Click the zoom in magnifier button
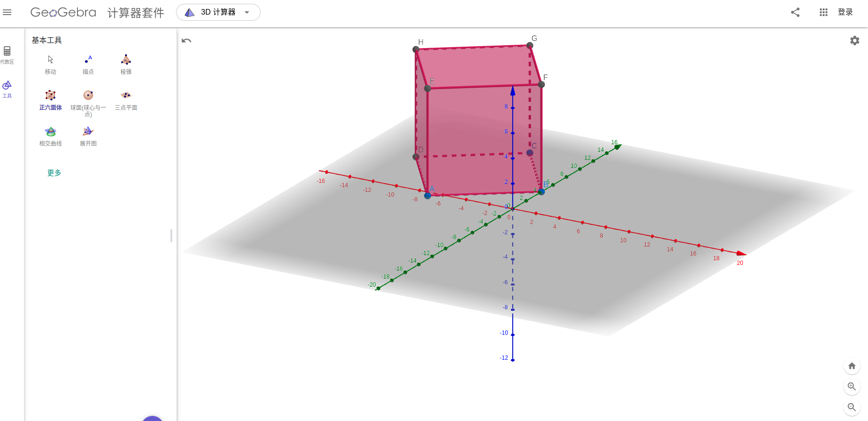The height and width of the screenshot is (421, 868). pos(852,387)
